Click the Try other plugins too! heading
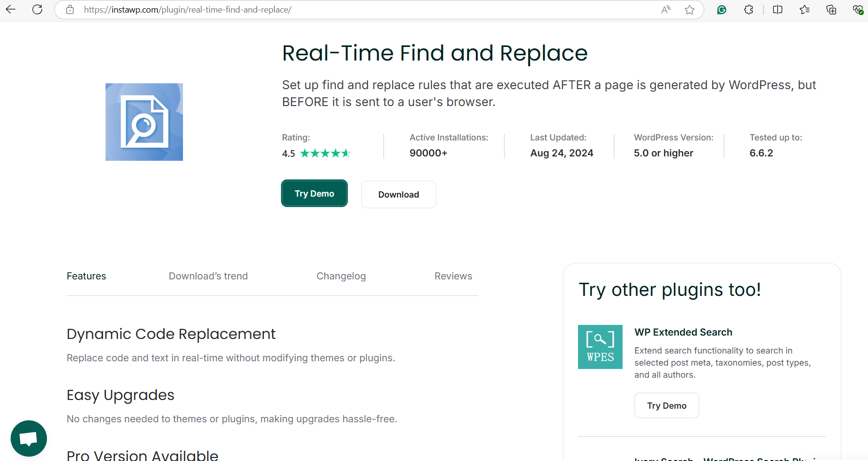868x461 pixels. tap(670, 290)
